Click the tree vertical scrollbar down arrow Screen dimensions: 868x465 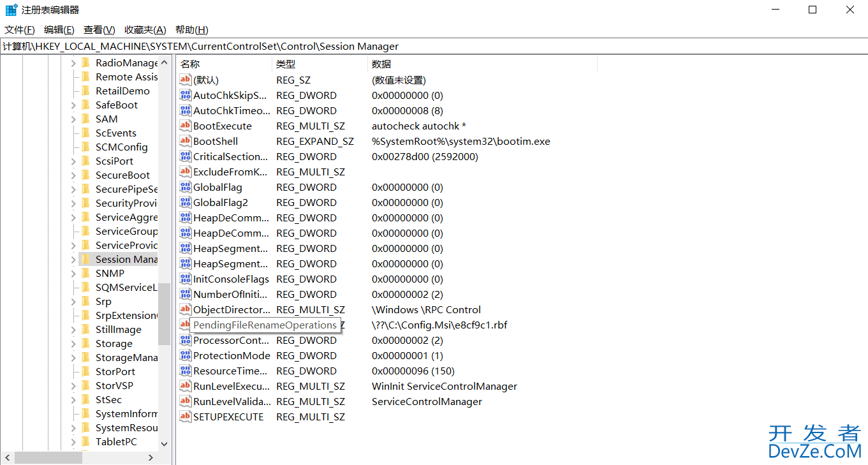(164, 443)
